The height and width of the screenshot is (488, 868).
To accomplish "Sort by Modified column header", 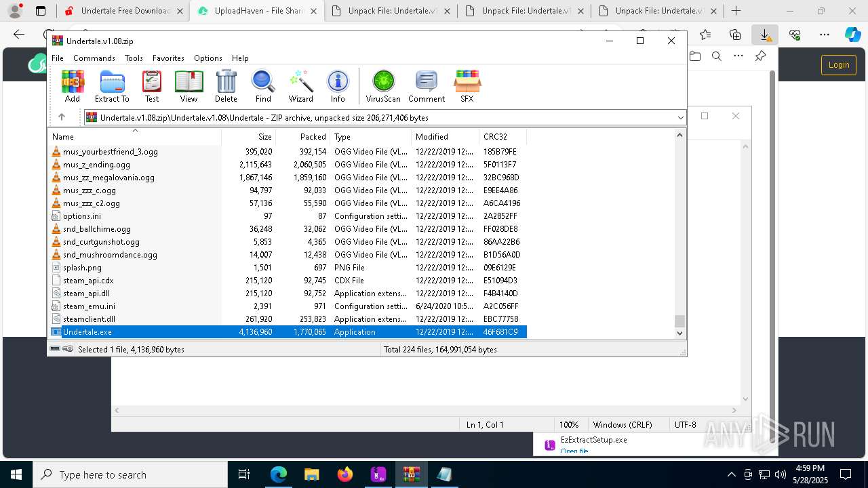I will click(x=445, y=137).
